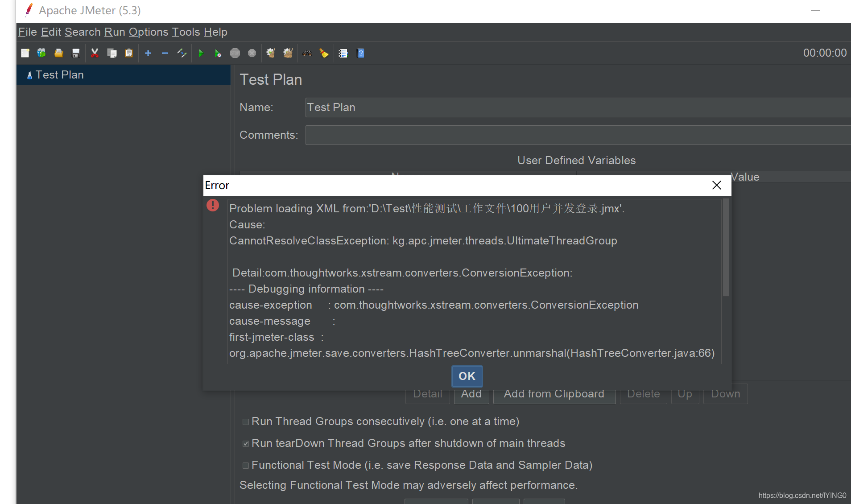Click the Stop test icon
This screenshot has width=851, height=504.
pos(235,53)
